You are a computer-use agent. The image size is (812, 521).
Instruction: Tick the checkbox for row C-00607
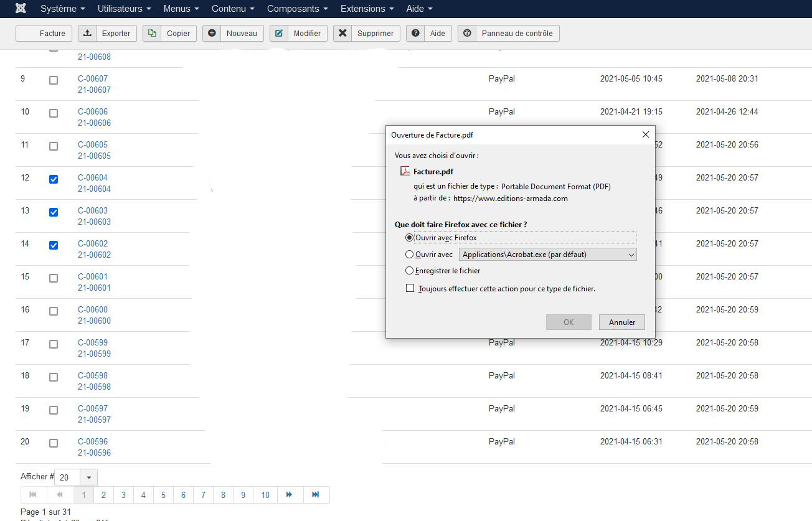point(54,80)
